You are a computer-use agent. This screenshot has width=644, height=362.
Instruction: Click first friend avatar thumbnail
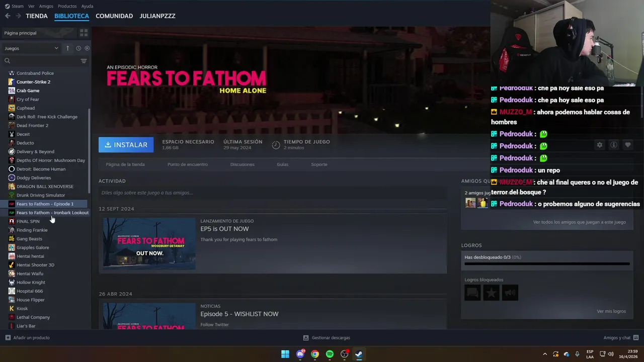pyautogui.click(x=470, y=203)
